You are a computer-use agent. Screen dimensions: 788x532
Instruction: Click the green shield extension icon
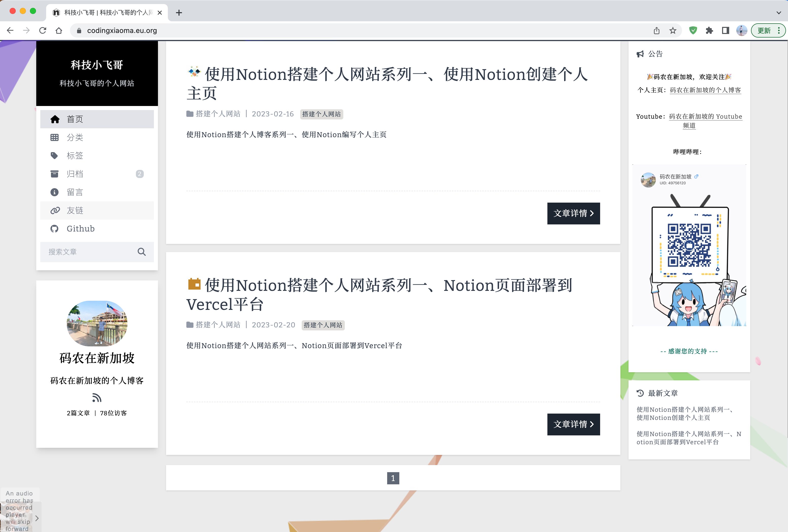[693, 30]
